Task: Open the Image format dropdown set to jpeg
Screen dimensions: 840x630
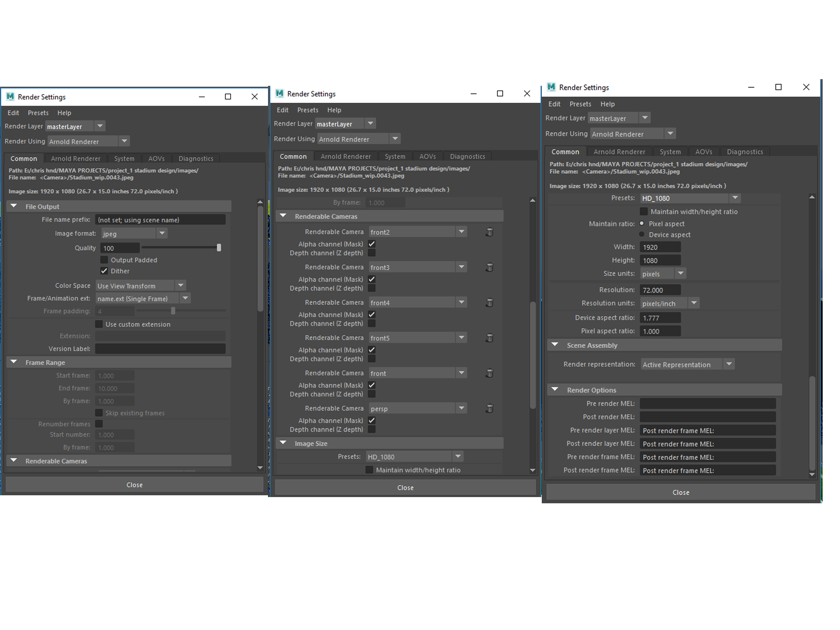Action: (x=134, y=233)
